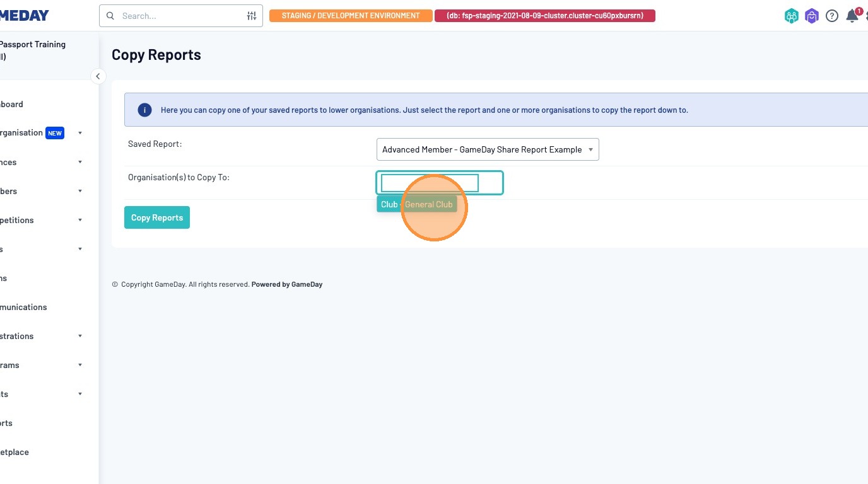
Task: Expand the Programs menu arrow
Action: [80, 365]
